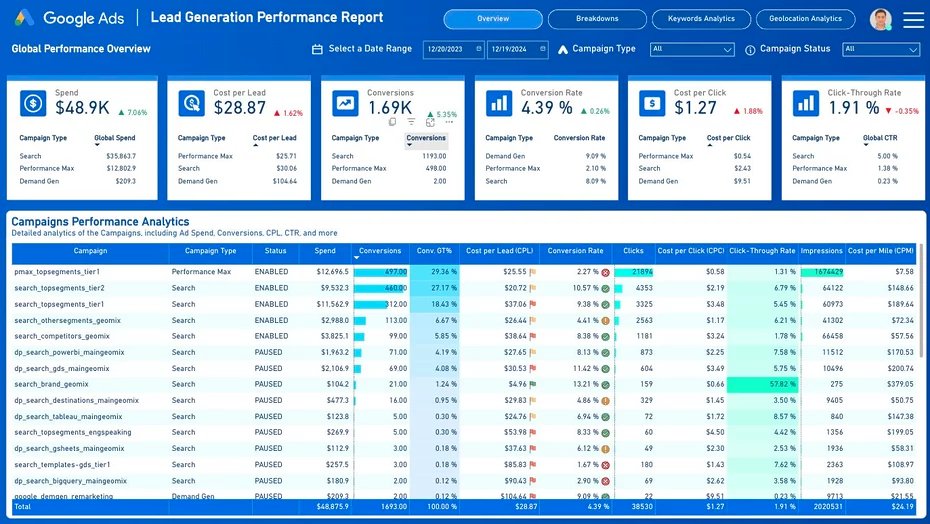Click the Cost per Click dollar icon

click(x=652, y=103)
